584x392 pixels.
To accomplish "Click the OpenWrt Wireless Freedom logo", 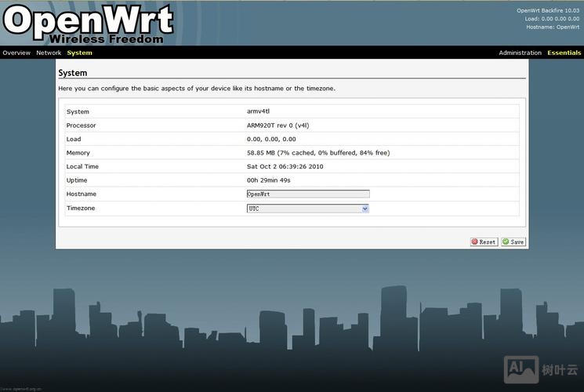I will coord(87,23).
